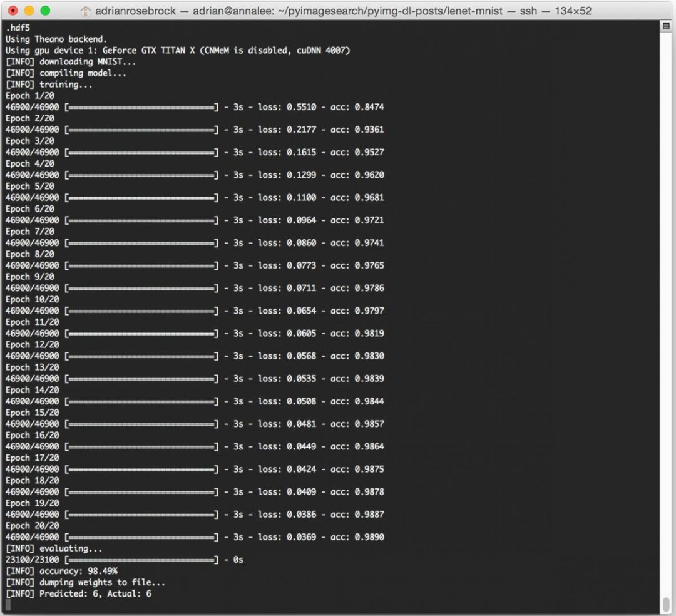Click '[INFO] training...' line
676x616 pixels.
pyautogui.click(x=49, y=85)
